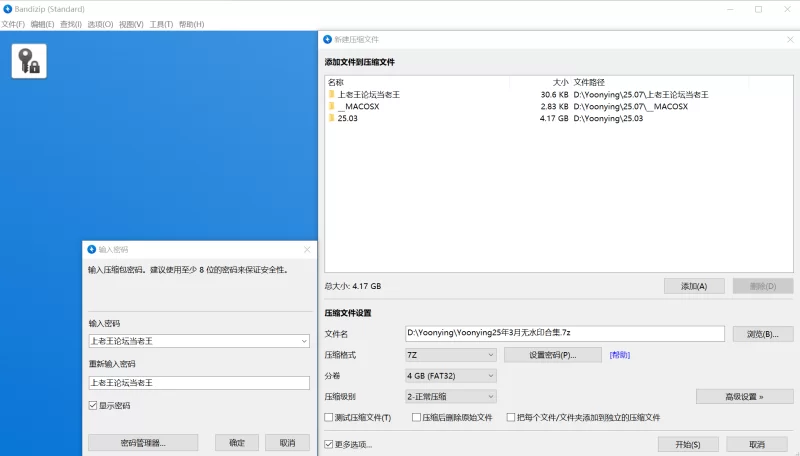
Task: Close the 输入密码 dialog
Action: [307, 249]
